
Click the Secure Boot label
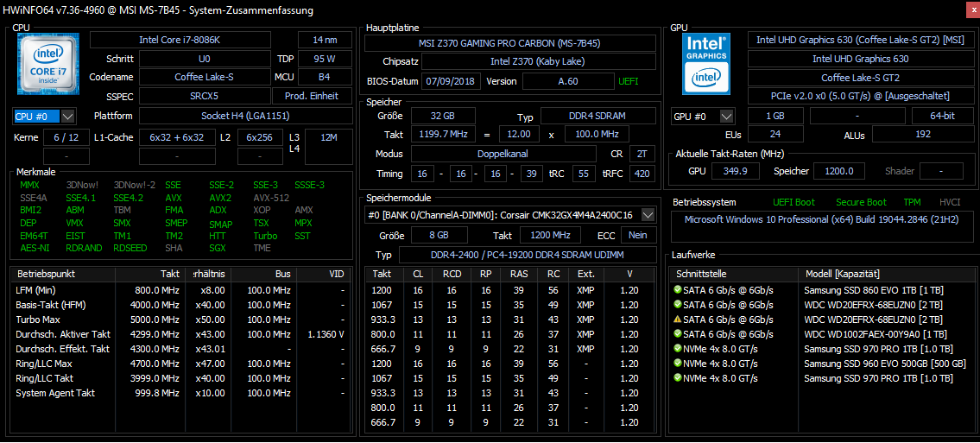(861, 202)
